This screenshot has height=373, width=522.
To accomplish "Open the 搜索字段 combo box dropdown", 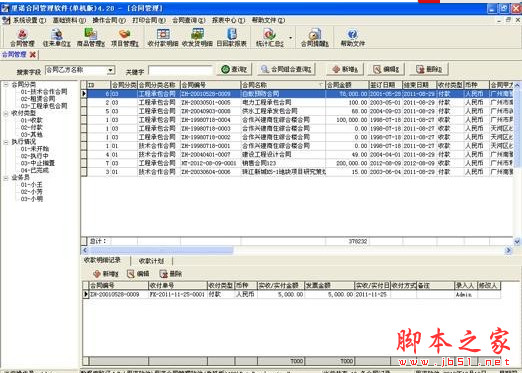I will [111, 70].
